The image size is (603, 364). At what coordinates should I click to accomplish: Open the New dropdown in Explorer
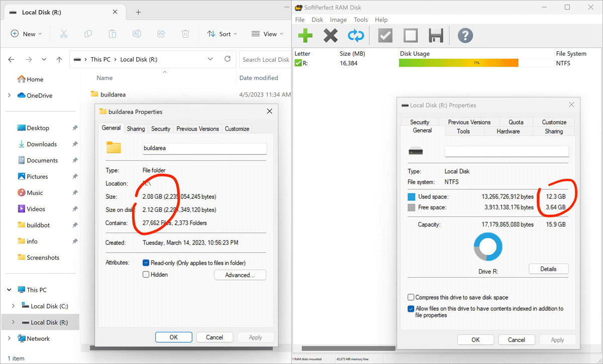(x=26, y=34)
